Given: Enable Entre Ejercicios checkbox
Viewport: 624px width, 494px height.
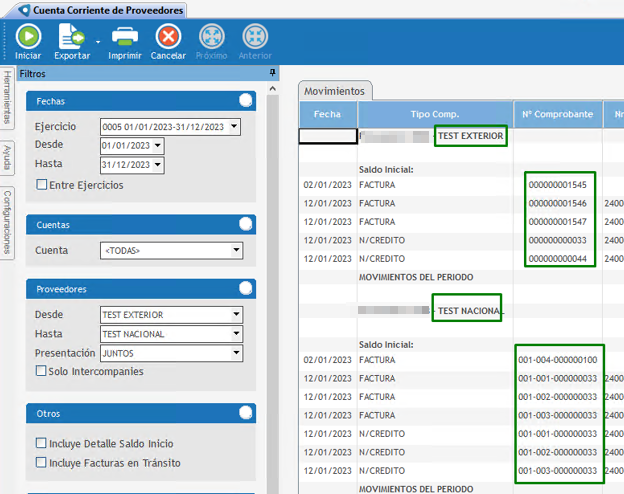Looking at the screenshot, I should pos(41,185).
